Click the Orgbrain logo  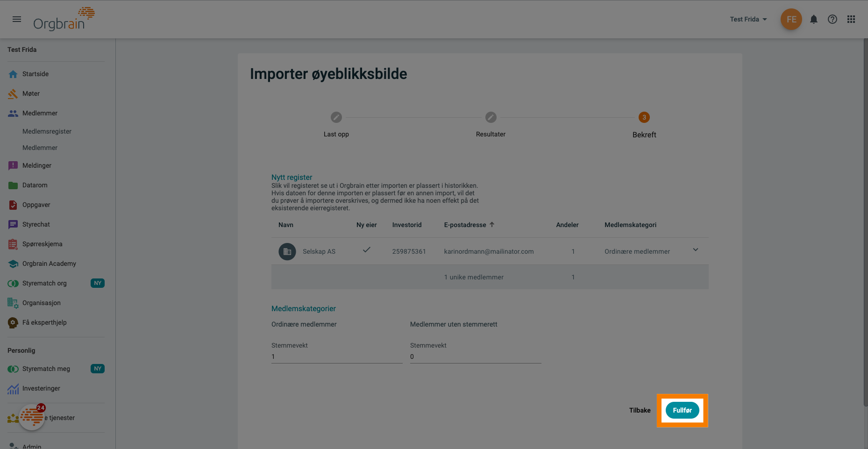pyautogui.click(x=64, y=19)
